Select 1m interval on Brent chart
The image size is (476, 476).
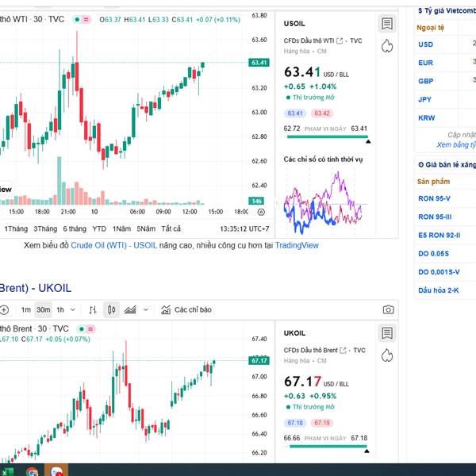coord(26,310)
